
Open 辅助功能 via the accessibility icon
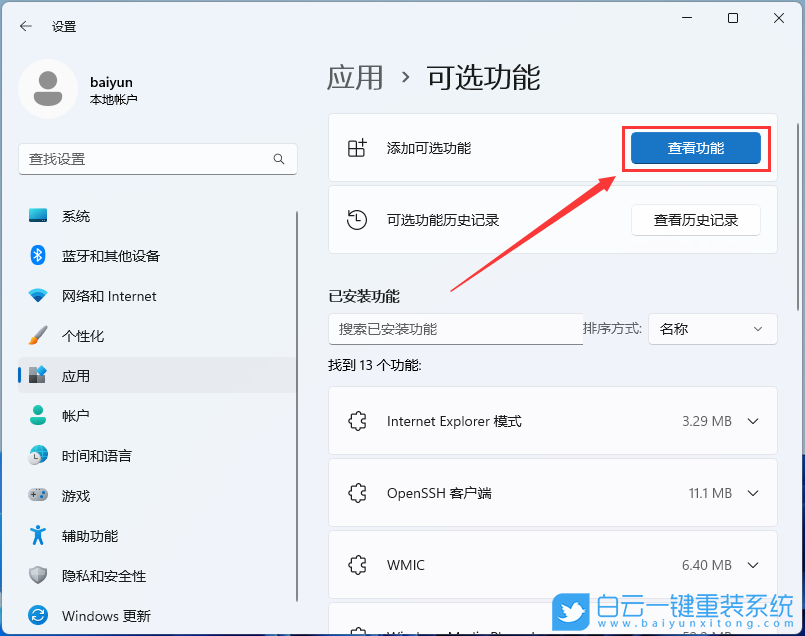tap(37, 535)
